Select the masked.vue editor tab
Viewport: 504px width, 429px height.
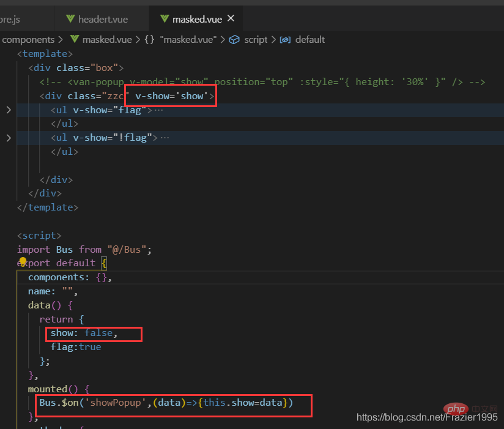point(196,20)
